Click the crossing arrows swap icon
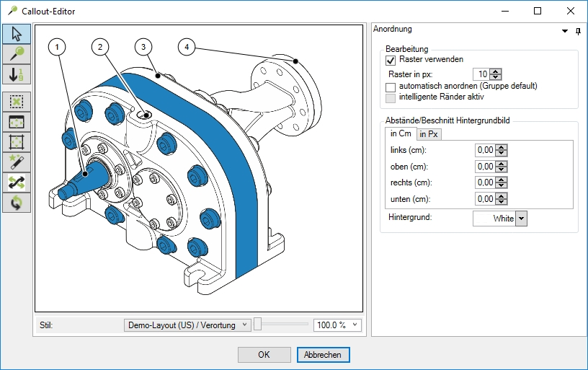The image size is (588, 370). pyautogui.click(x=17, y=182)
